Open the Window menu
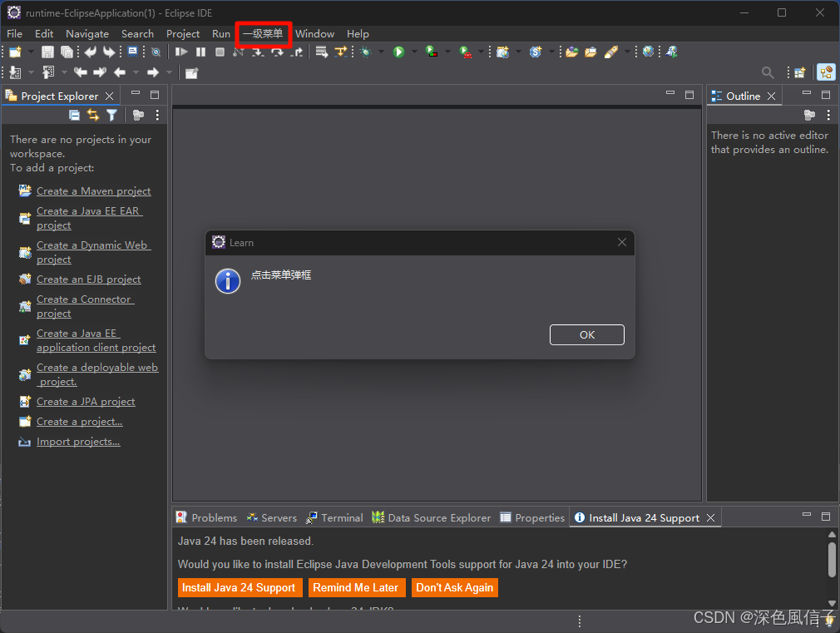This screenshot has width=840, height=633. 314,34
